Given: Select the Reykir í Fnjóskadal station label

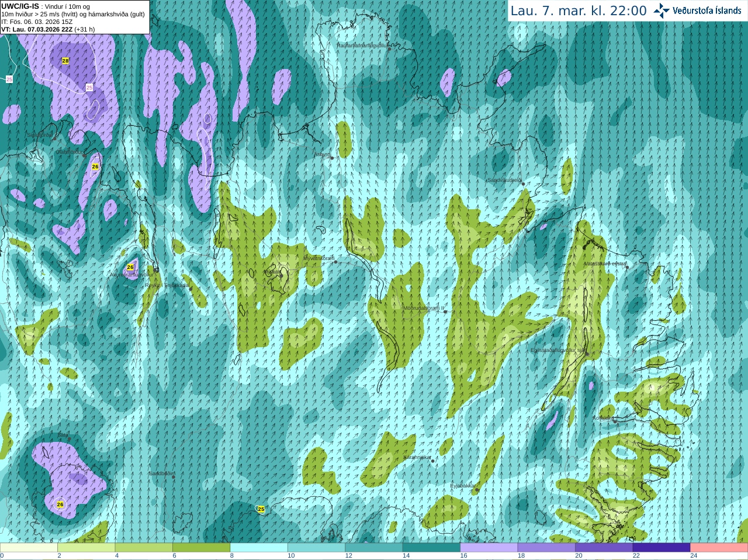Looking at the screenshot, I should tap(168, 285).
